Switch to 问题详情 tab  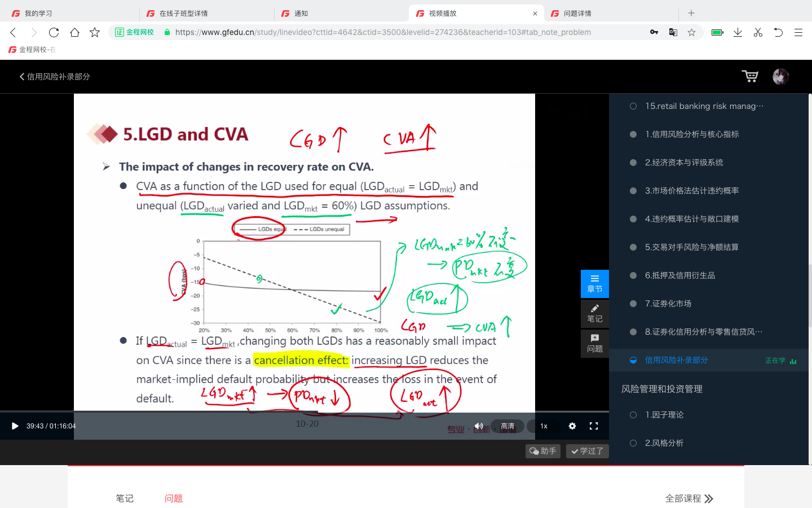(x=611, y=14)
